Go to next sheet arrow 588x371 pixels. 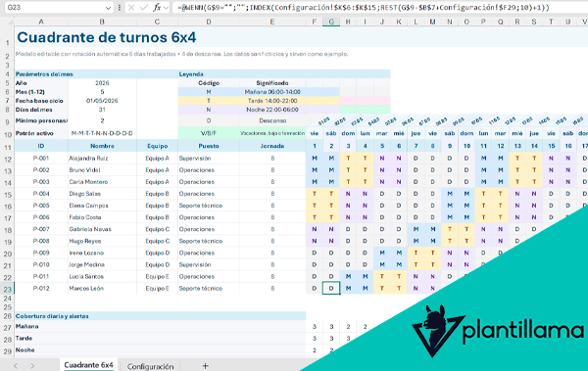coord(32,366)
